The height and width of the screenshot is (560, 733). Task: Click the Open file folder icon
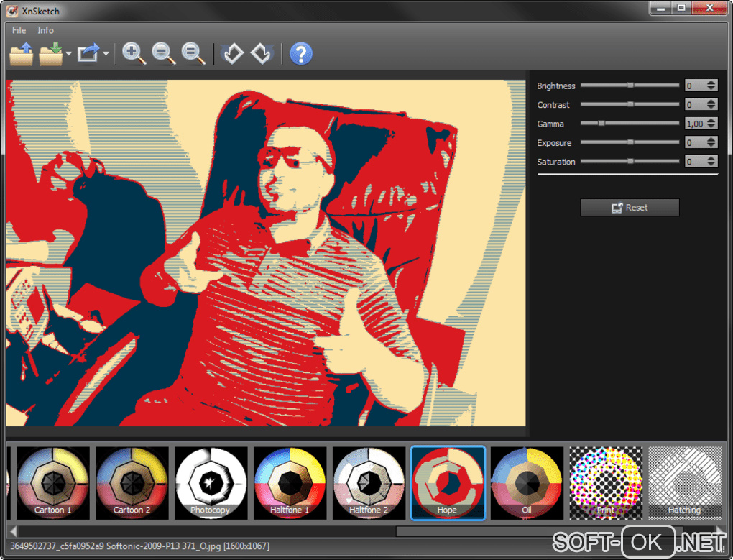22,53
